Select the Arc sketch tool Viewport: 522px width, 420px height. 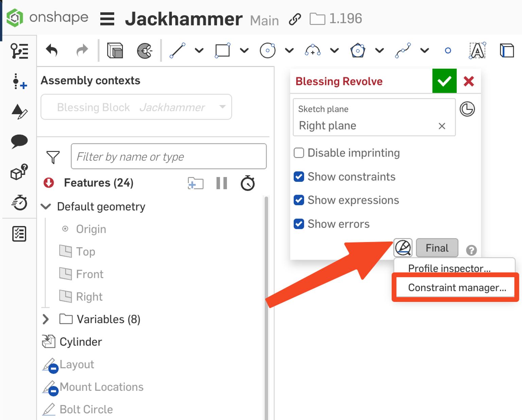pyautogui.click(x=313, y=50)
